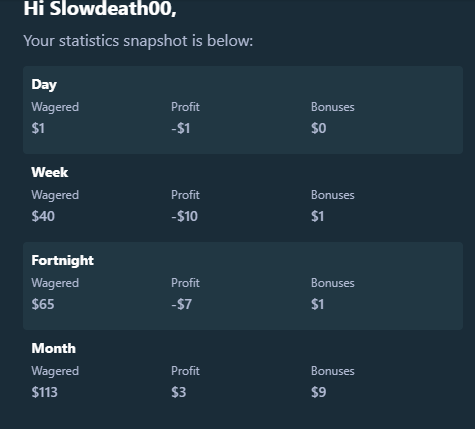Click the Slowdeath00 greeting heading
The height and width of the screenshot is (429, 475).
[x=100, y=8]
